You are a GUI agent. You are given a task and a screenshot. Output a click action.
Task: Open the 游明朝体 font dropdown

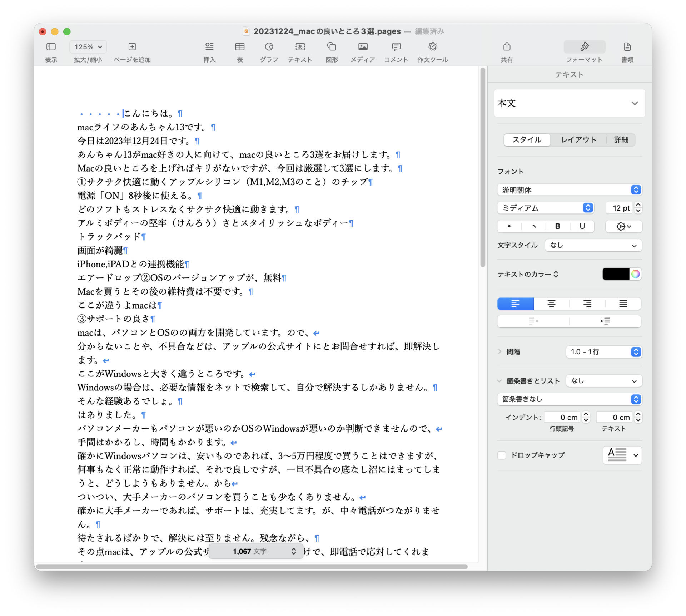click(569, 190)
